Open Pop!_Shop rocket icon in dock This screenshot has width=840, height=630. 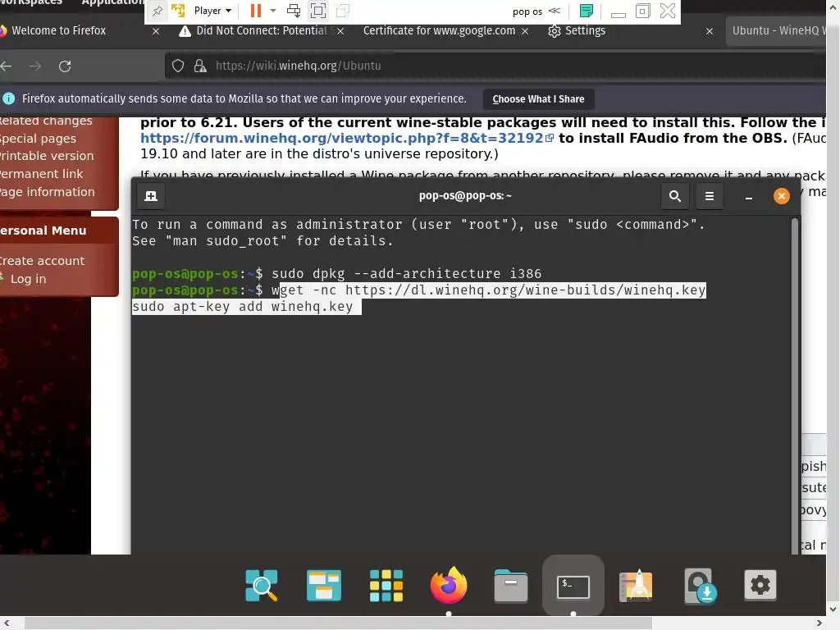[636, 586]
